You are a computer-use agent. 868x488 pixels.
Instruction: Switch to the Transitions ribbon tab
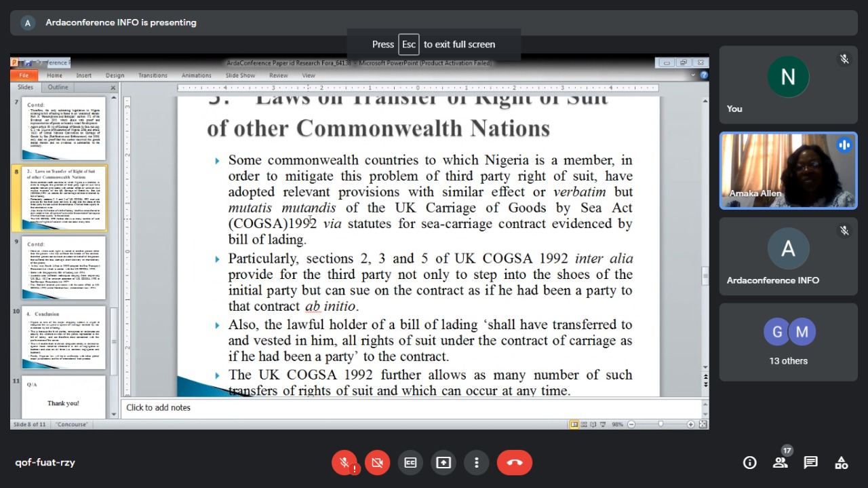153,75
